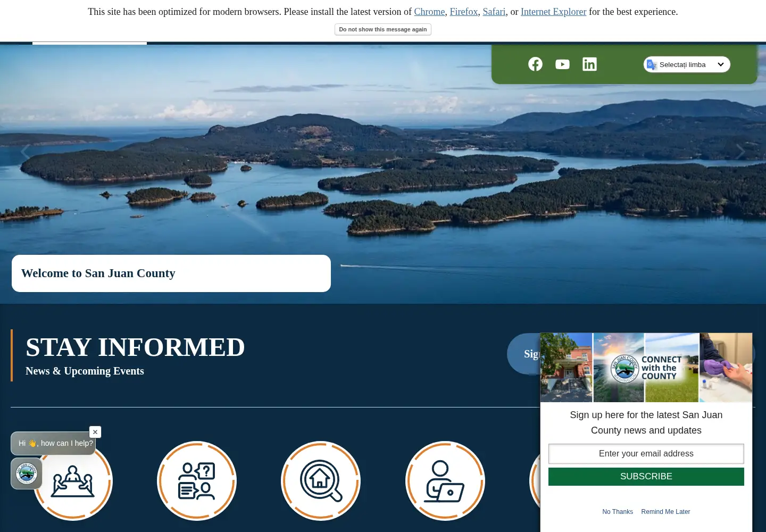766x532 pixels.
Task: Choose No Thanks in the signup popup
Action: 618,512
